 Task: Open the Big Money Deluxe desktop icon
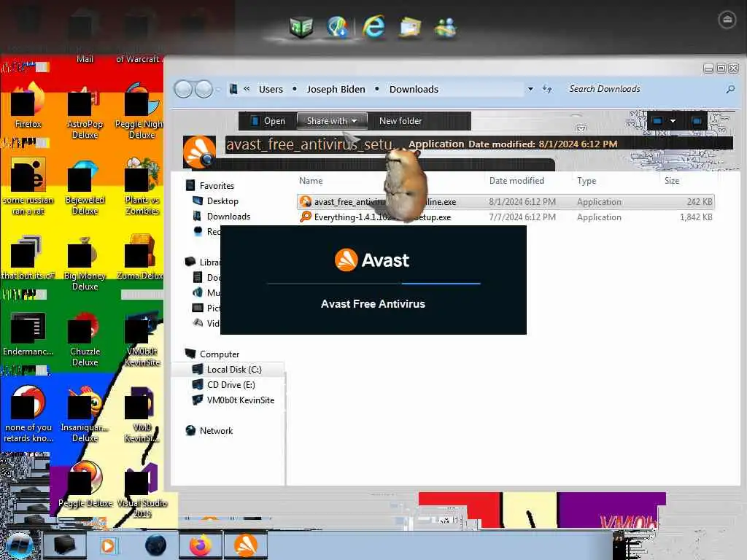[85, 262]
